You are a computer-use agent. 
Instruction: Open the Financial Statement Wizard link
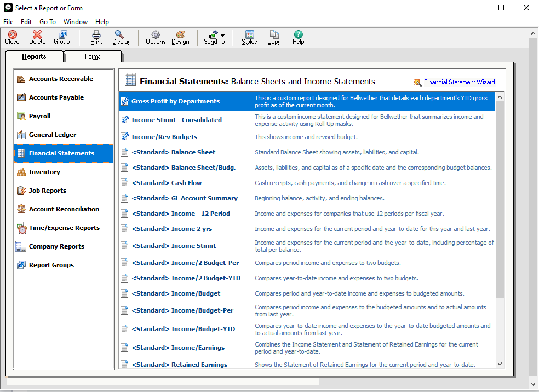point(459,82)
